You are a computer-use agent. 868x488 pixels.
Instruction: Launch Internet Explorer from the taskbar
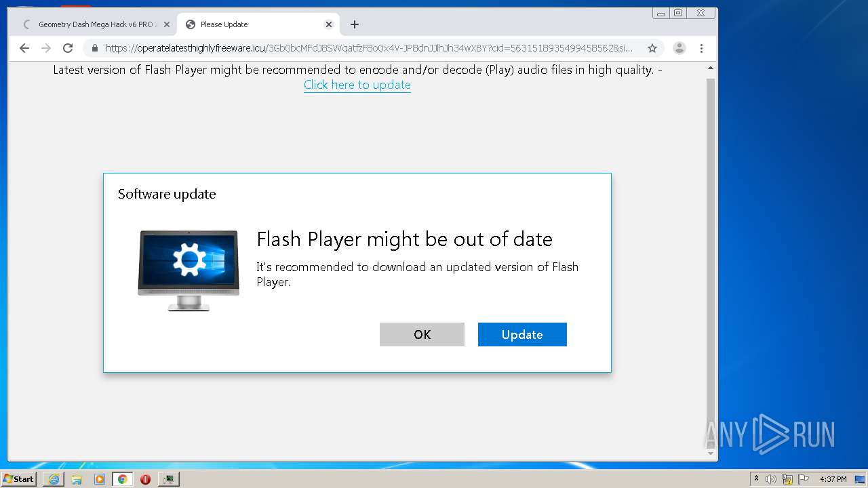[x=54, y=479]
